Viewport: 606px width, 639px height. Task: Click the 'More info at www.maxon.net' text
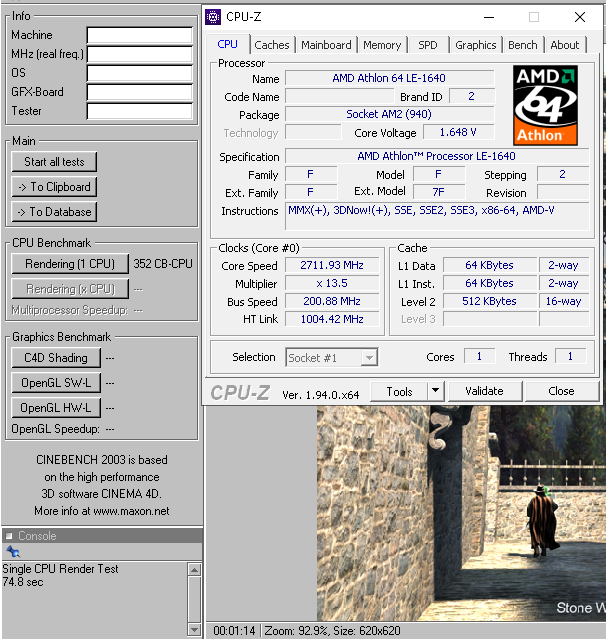click(x=102, y=511)
